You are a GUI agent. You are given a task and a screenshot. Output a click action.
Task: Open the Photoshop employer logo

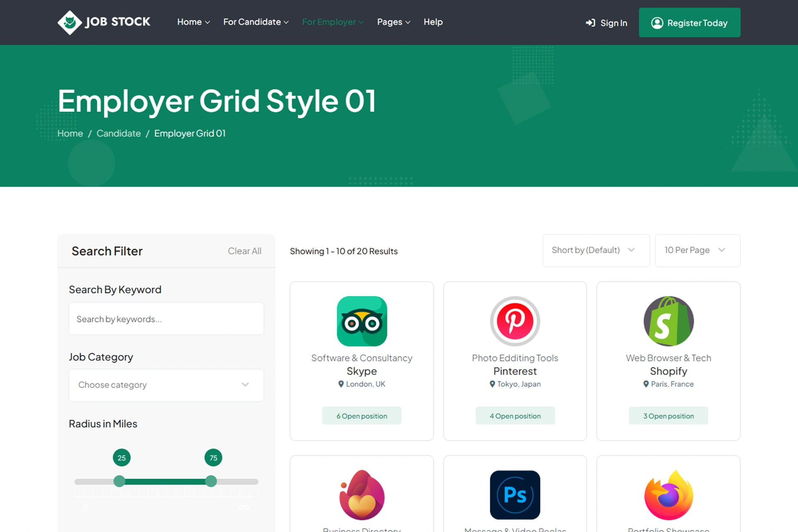click(515, 495)
